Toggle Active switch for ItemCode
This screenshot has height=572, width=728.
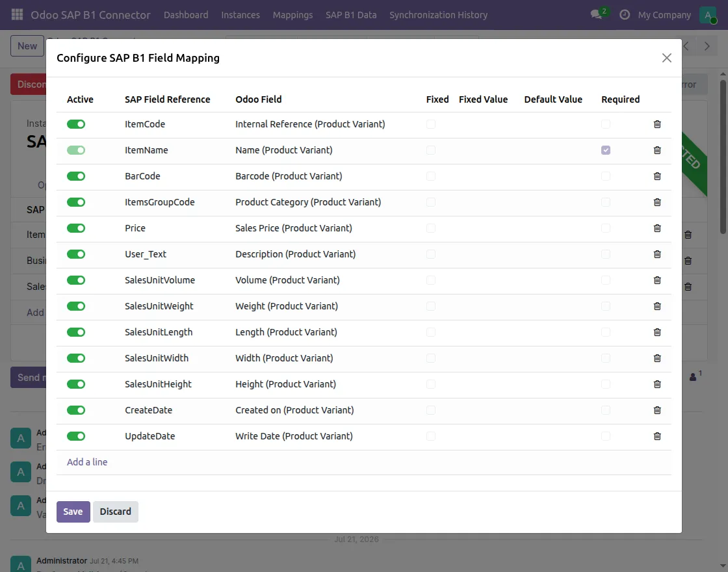point(76,124)
